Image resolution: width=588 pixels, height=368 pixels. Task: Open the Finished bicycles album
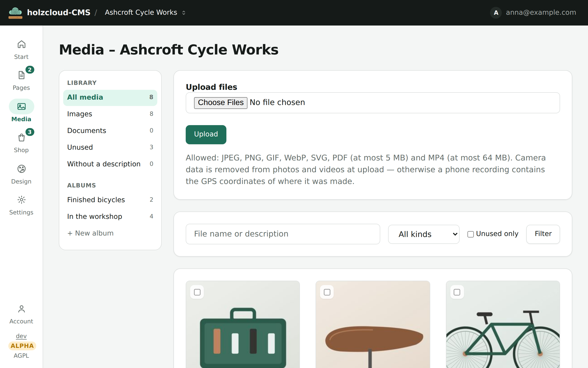110,200
